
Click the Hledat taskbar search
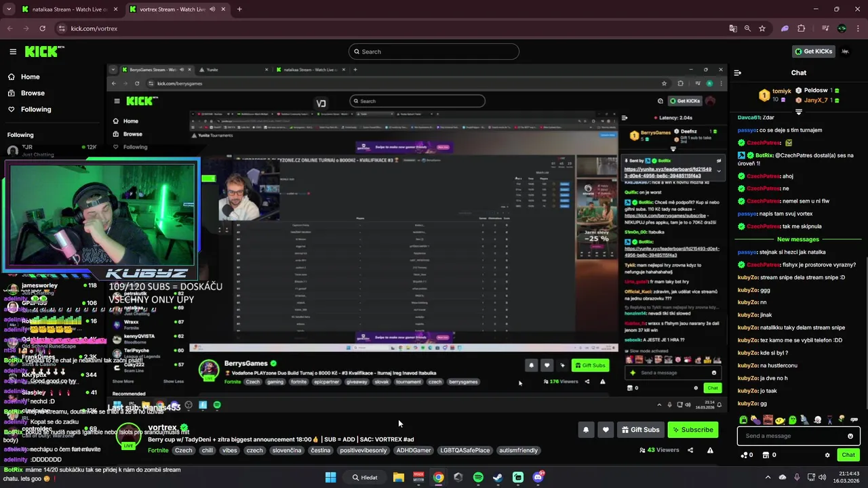click(364, 477)
